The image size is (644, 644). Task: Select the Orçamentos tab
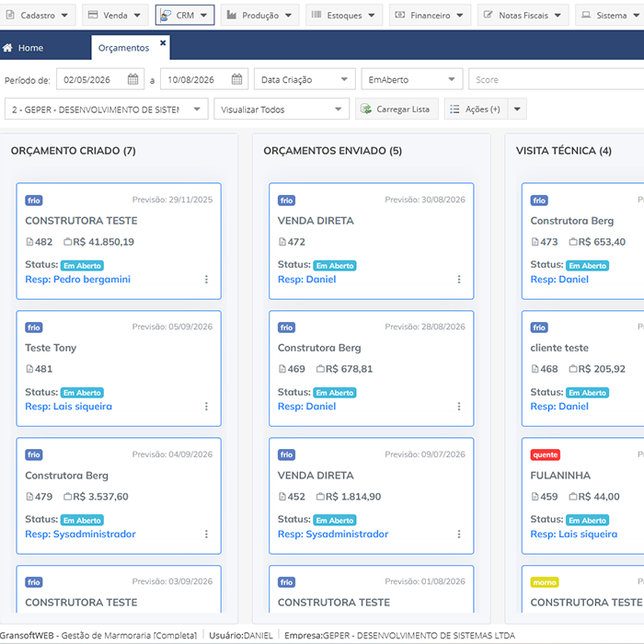click(x=123, y=48)
